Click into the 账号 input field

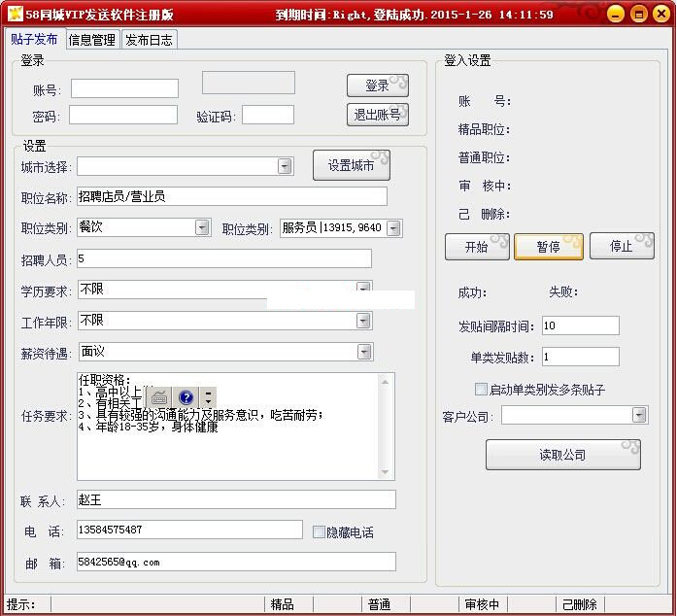[124, 89]
